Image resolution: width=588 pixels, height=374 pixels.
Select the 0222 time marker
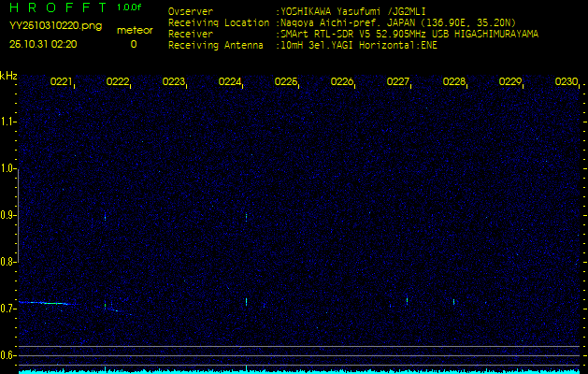(118, 82)
